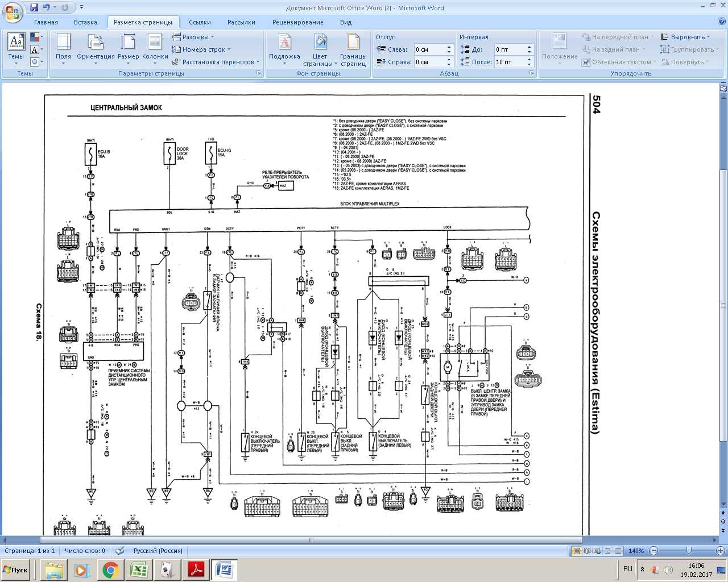728x582 pixels.
Task: Click the Границы страниц borders icon
Action: (353, 49)
